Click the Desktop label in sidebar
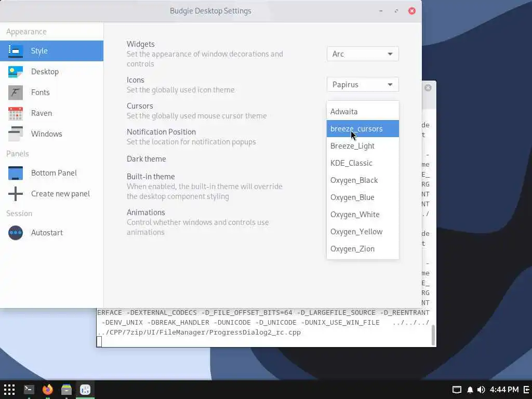 (45, 72)
